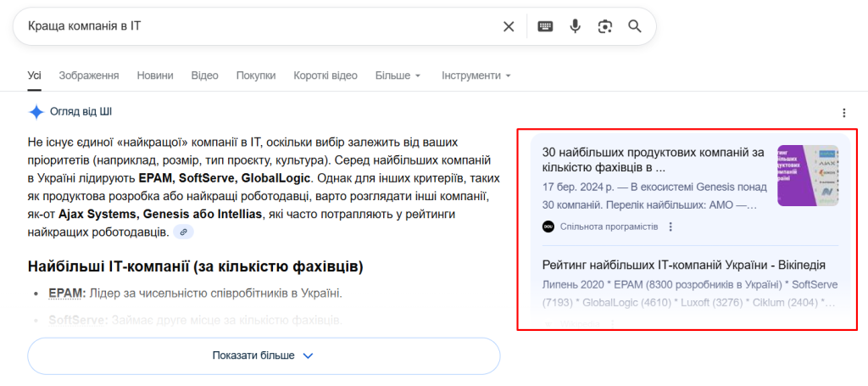
Task: Click into the search text field
Action: click(254, 26)
